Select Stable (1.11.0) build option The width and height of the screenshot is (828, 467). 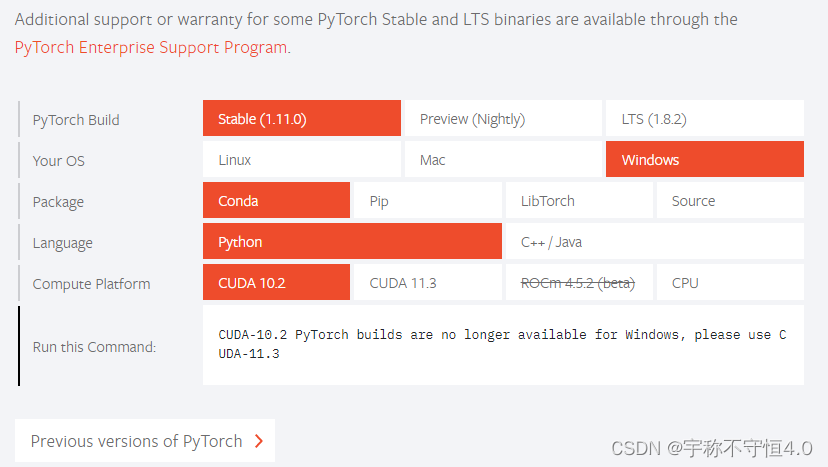click(x=301, y=119)
